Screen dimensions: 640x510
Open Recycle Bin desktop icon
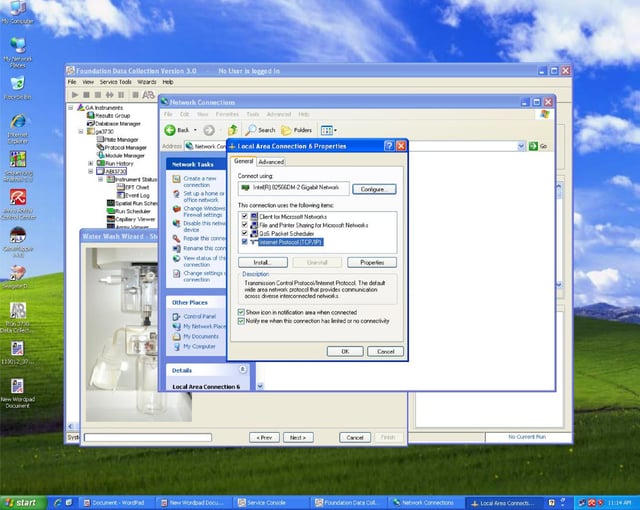point(17,88)
